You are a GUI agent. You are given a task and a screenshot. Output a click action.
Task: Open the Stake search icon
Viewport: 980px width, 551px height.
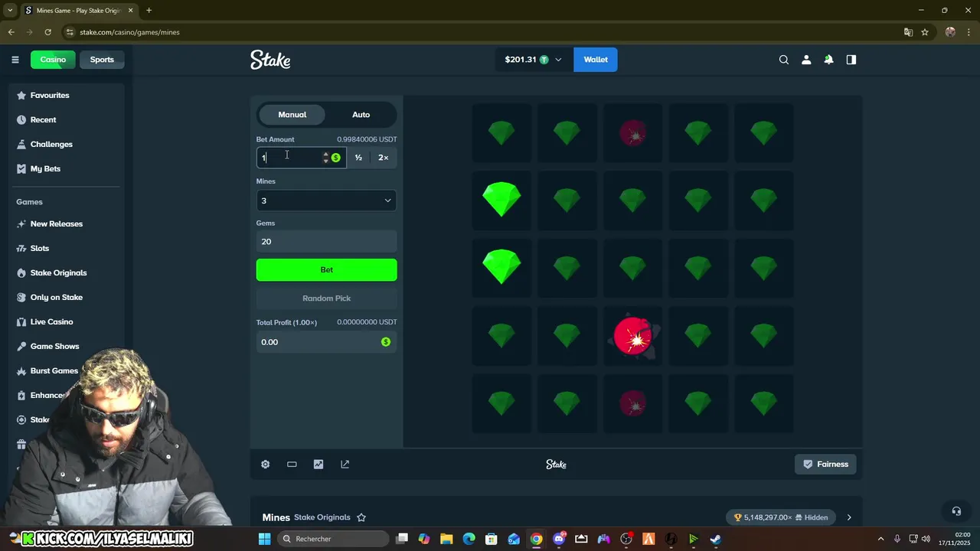(783, 60)
